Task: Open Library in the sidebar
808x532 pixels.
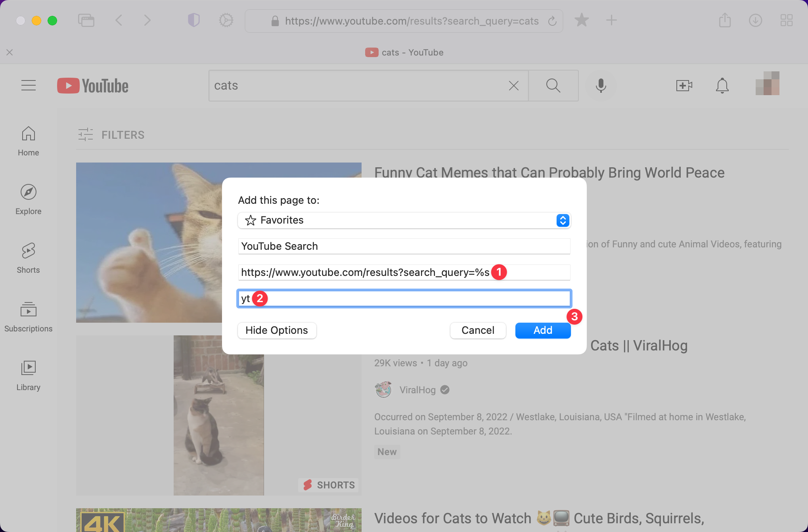Action: (28, 375)
